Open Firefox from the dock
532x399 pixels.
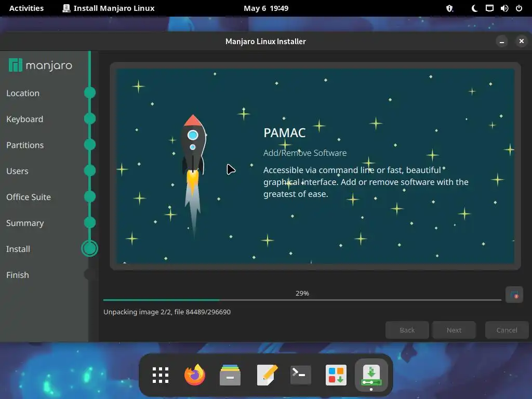pyautogui.click(x=195, y=375)
